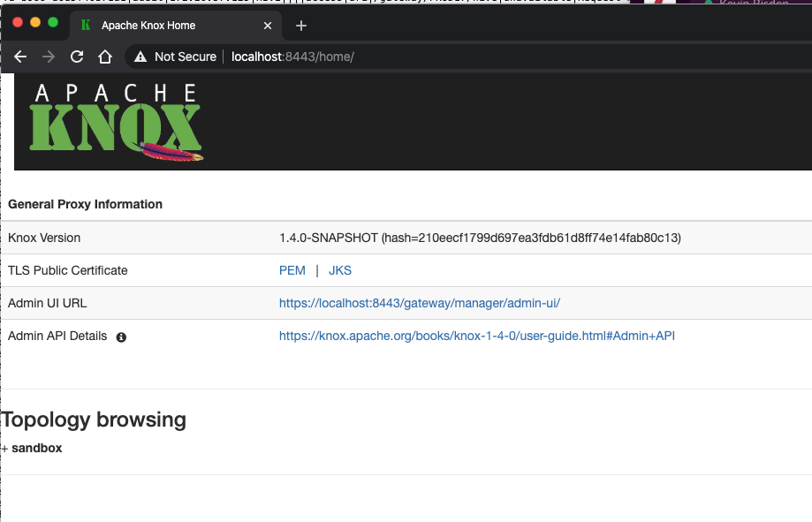This screenshot has height=522, width=812.
Task: Click the TLS Public Certificate label
Action: pyautogui.click(x=67, y=270)
